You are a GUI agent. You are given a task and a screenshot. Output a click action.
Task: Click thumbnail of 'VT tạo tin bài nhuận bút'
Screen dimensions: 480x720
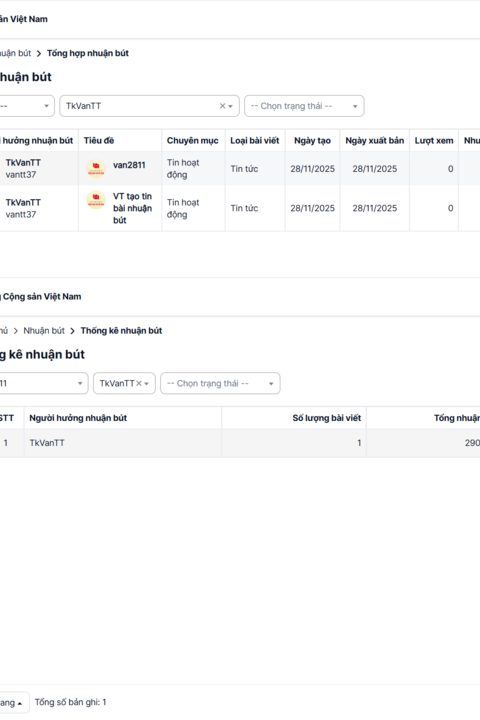[96, 200]
